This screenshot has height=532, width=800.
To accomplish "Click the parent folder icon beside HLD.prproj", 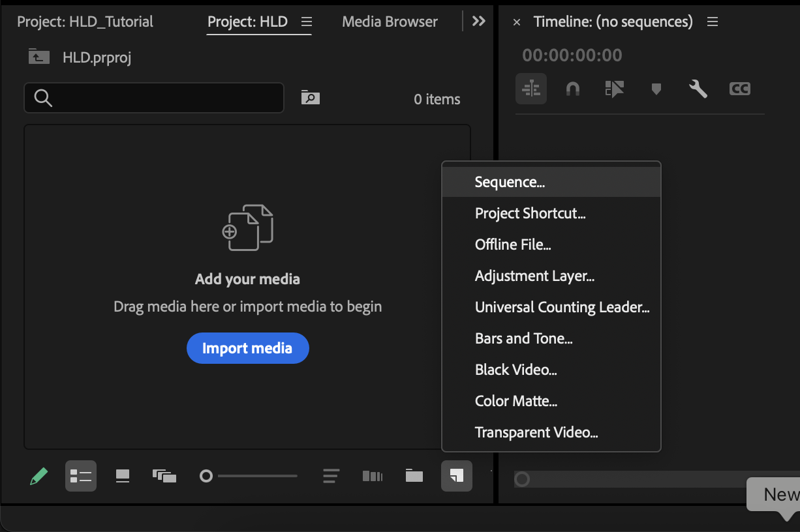I will pyautogui.click(x=38, y=57).
